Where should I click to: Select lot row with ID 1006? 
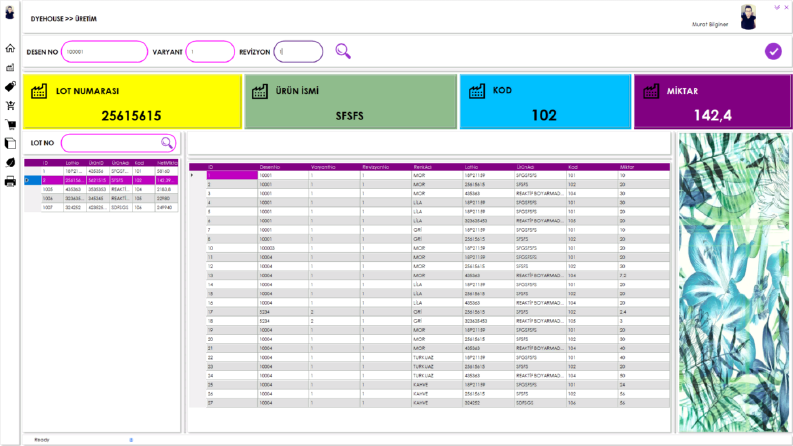(101, 198)
